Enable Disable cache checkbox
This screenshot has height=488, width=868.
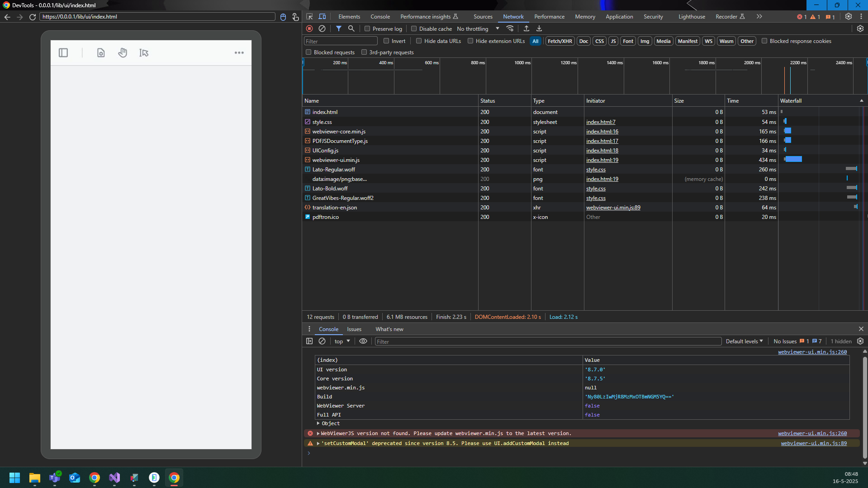click(x=414, y=28)
